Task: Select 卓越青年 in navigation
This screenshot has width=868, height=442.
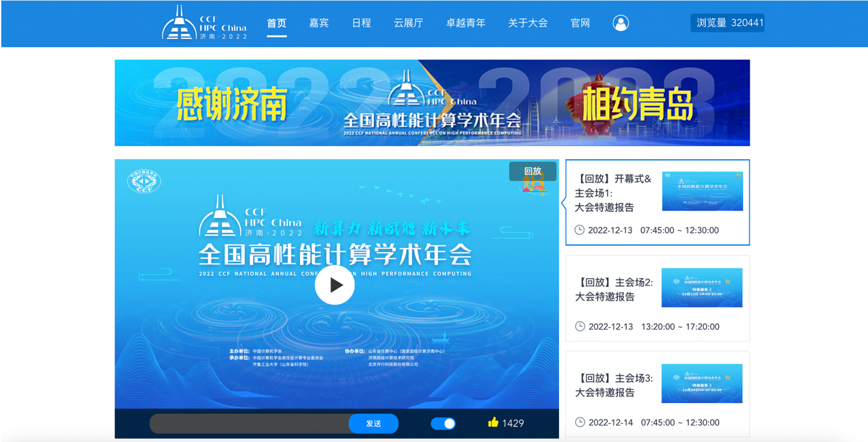Action: tap(465, 23)
